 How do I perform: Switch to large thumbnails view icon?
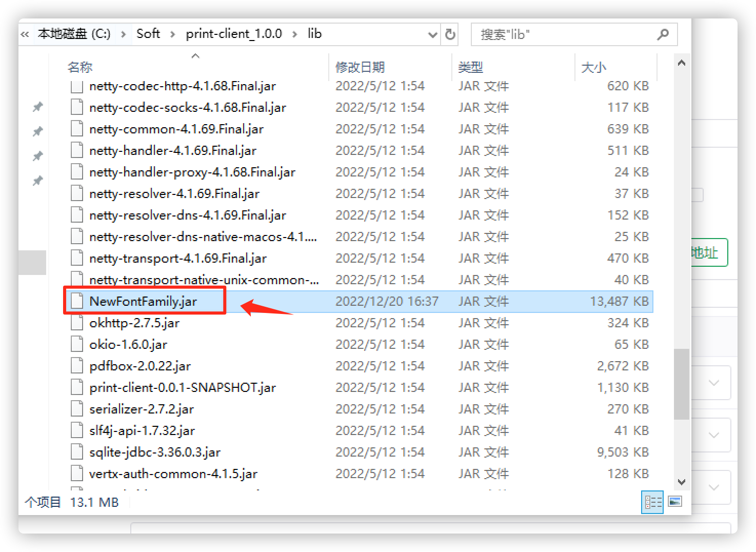tap(675, 502)
